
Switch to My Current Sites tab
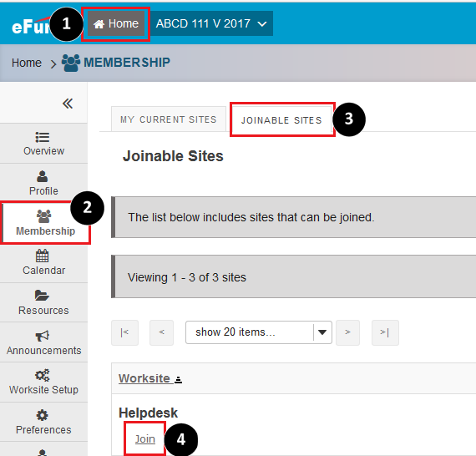(x=169, y=119)
